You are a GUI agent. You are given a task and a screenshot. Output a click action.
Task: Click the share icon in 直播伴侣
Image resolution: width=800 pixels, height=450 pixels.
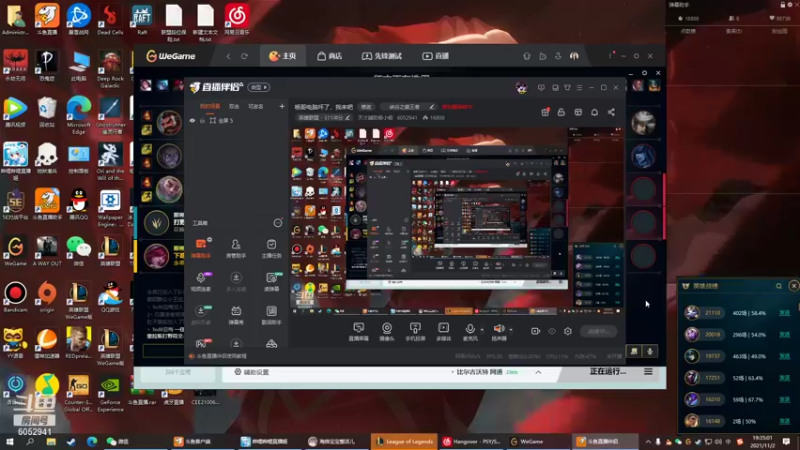pyautogui.click(x=611, y=112)
